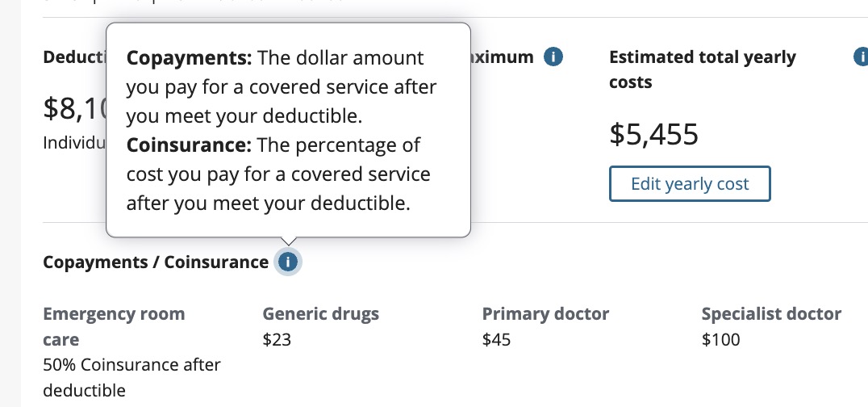Click the Generic drugs label
Viewport: 868px width, 407px height.
pyautogui.click(x=320, y=314)
